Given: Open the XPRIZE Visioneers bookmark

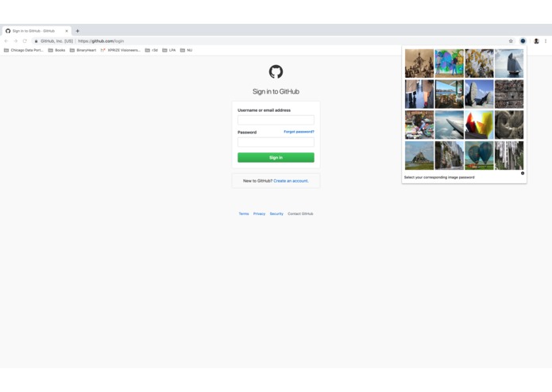Looking at the screenshot, I should click(x=121, y=50).
